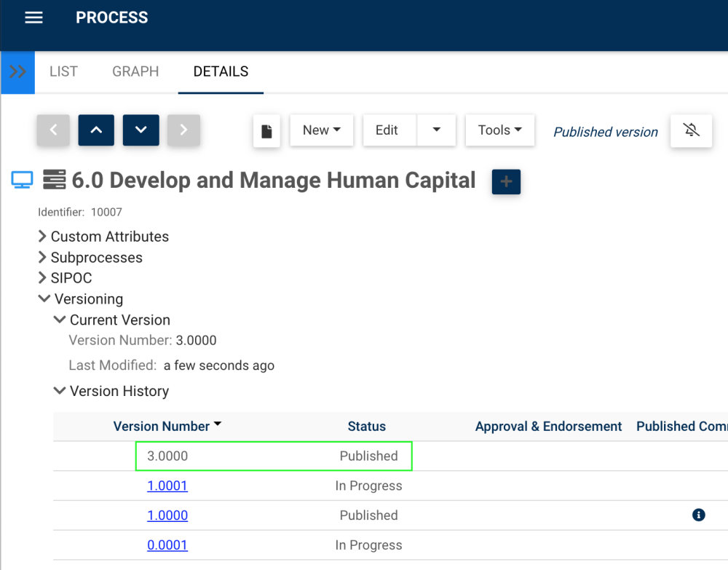This screenshot has width=728, height=570.
Task: Switch to the GRAPH tab
Action: click(x=135, y=71)
